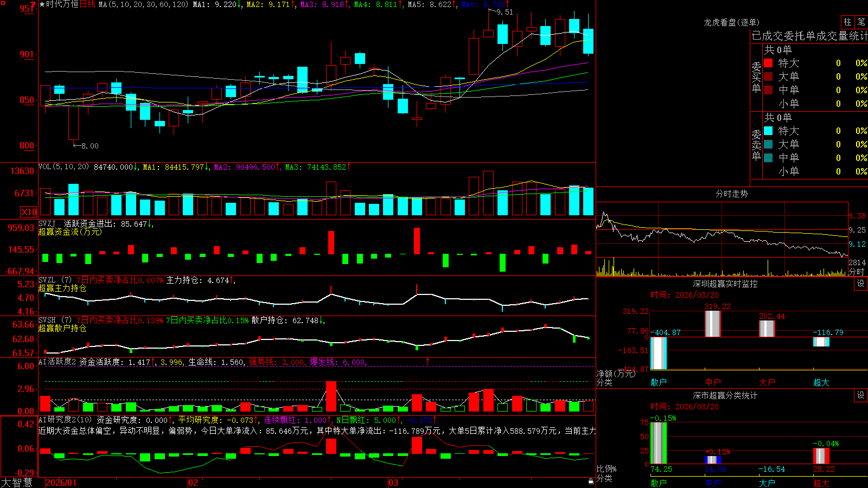Select the VOL(5,10,20) indicator label
Screen dimensions: 868x488
[x=63, y=167]
